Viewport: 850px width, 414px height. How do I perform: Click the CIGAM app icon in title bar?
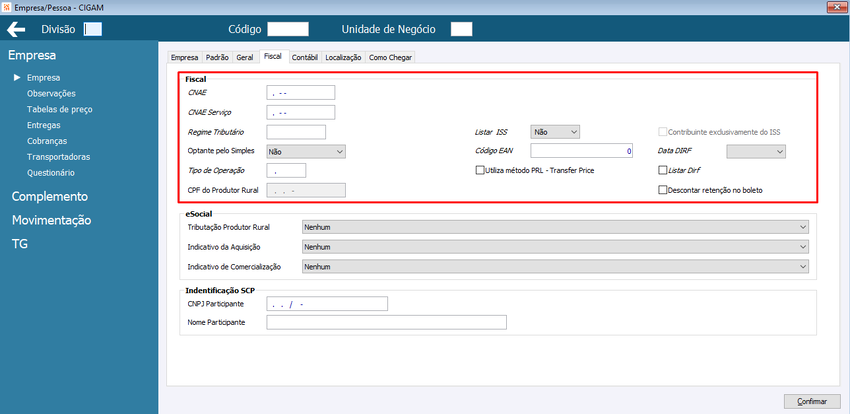point(7,7)
